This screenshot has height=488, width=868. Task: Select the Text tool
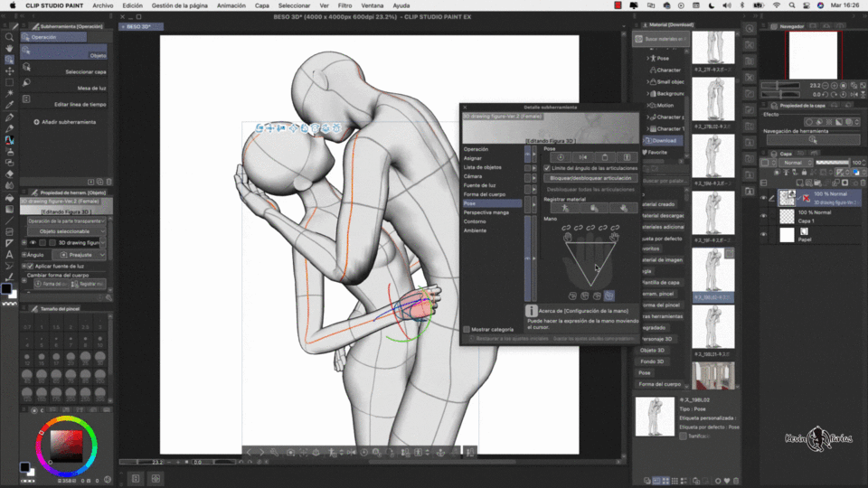[9, 255]
